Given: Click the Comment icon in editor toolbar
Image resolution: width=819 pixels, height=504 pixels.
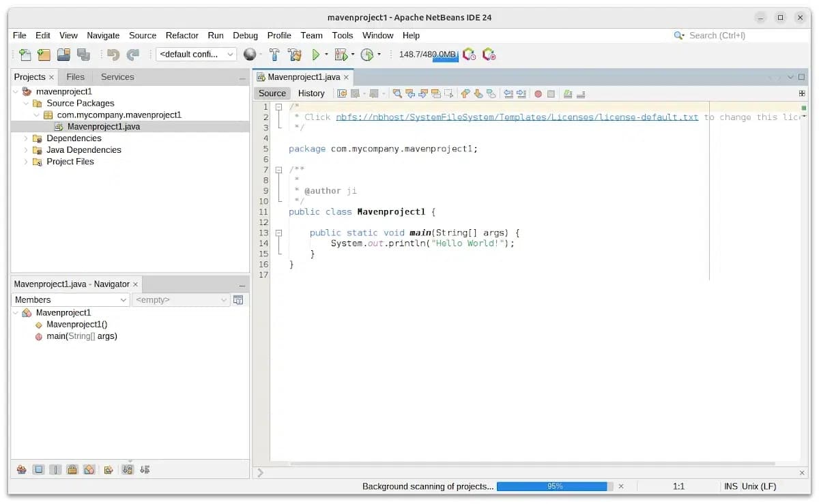Looking at the screenshot, I should [x=567, y=93].
